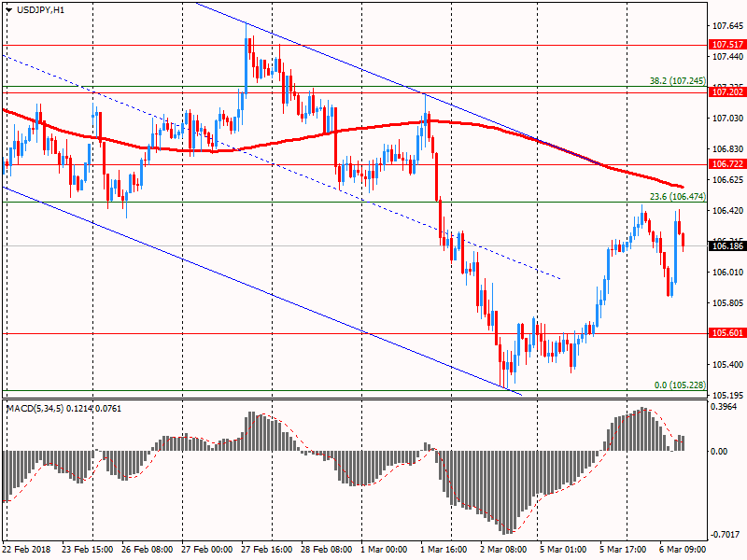The image size is (747, 560).
Task: Click the 107.202 red price label
Action: coord(727,91)
